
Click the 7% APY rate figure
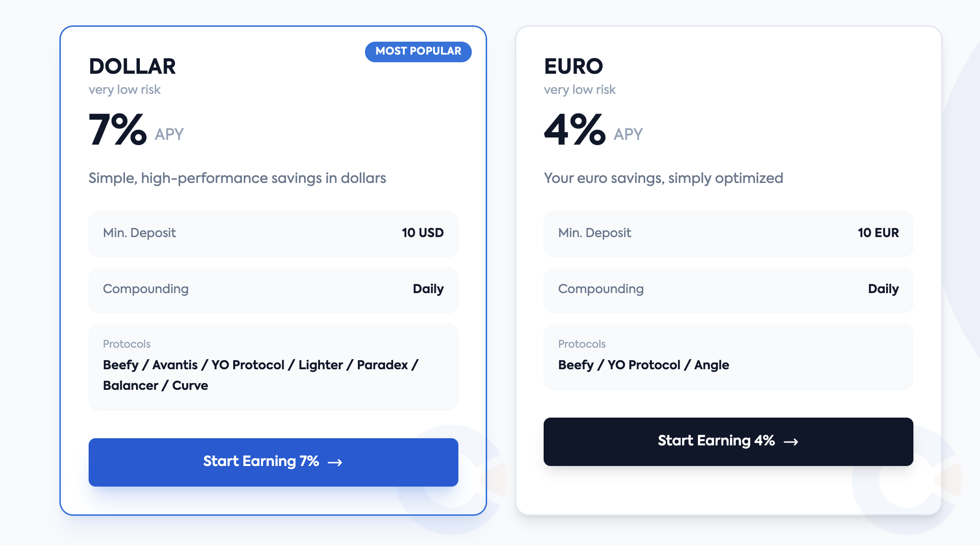coord(118,129)
